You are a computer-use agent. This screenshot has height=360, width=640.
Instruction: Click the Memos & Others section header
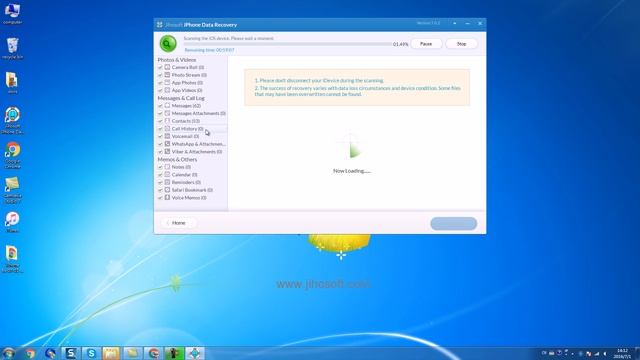[177, 159]
